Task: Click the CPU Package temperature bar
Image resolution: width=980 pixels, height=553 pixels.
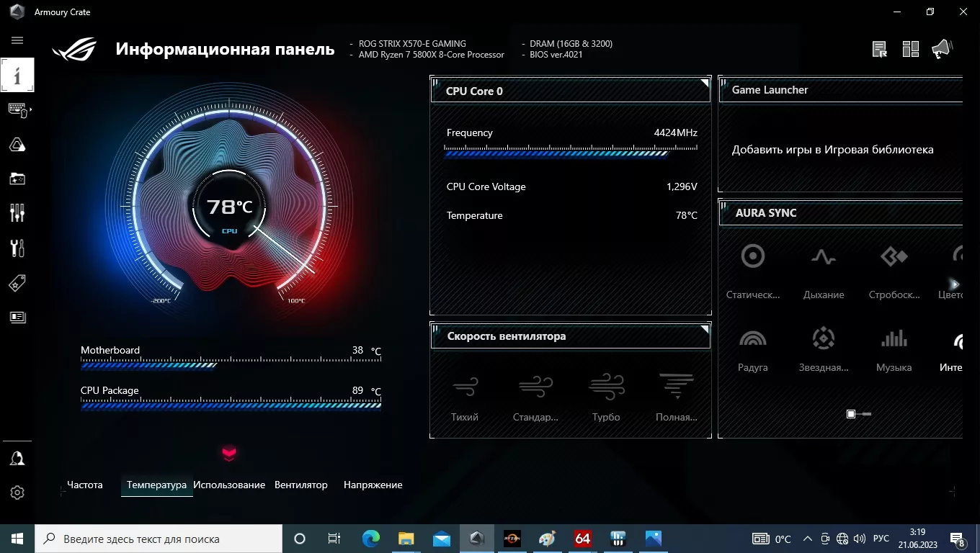Action: click(231, 405)
